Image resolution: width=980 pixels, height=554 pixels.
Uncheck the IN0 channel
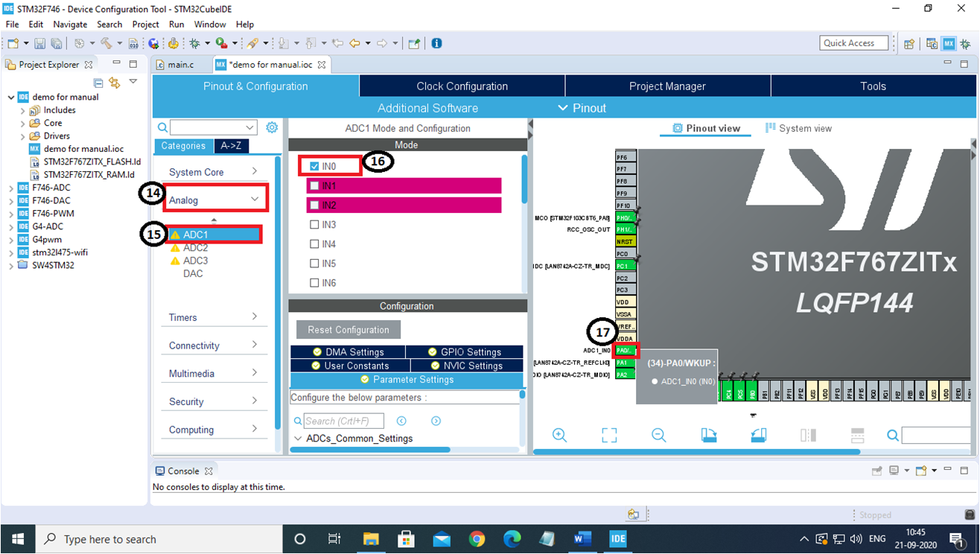(x=314, y=166)
